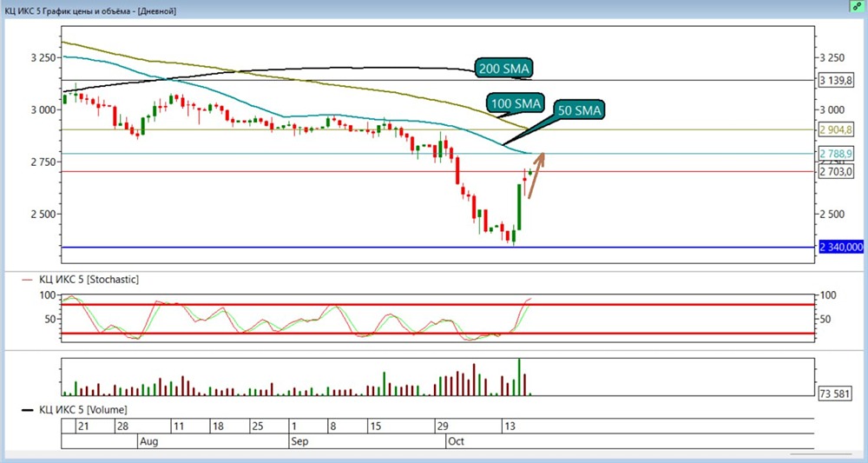The width and height of the screenshot is (868, 463).
Task: Select the 3 139,8 price label on right axis
Action: [x=836, y=81]
